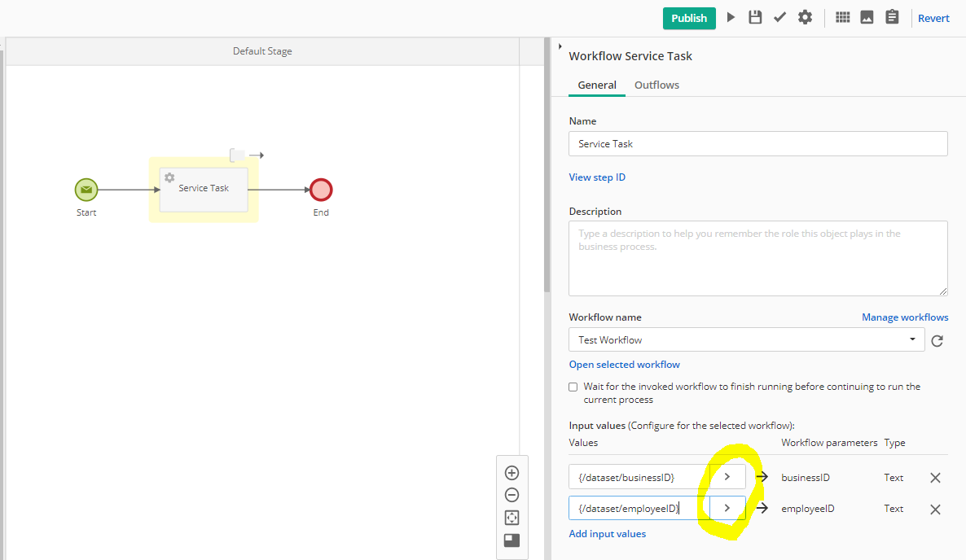Click the clipboard icon in toolbar
Screen dimensions: 966x560
coord(892,17)
